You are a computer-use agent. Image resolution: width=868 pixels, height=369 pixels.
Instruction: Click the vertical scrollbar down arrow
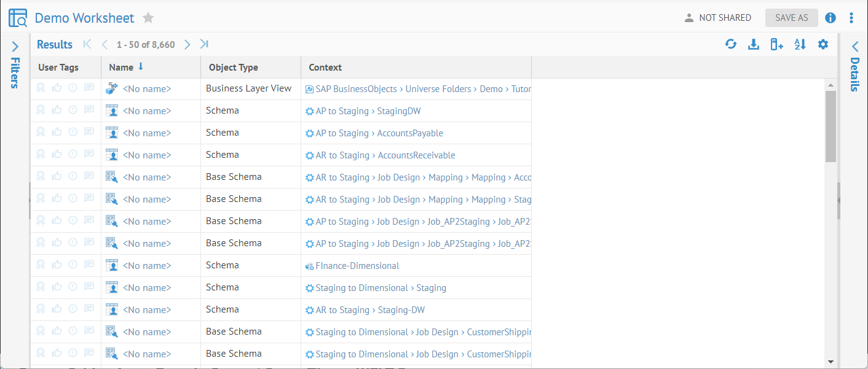point(831,362)
